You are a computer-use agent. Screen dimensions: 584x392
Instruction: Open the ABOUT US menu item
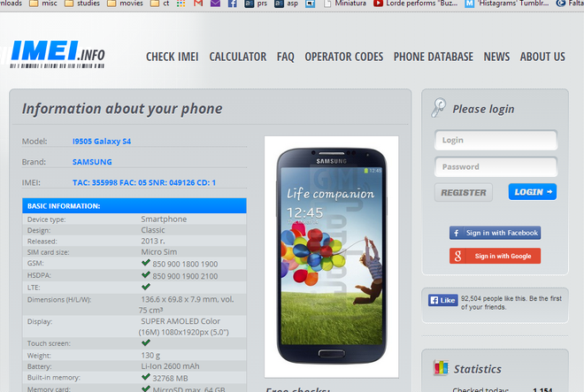click(x=542, y=57)
